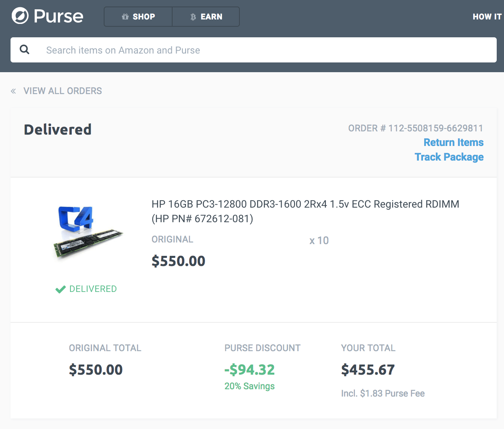
Task: Click the gift icon on the SHOP button
Action: (125, 17)
